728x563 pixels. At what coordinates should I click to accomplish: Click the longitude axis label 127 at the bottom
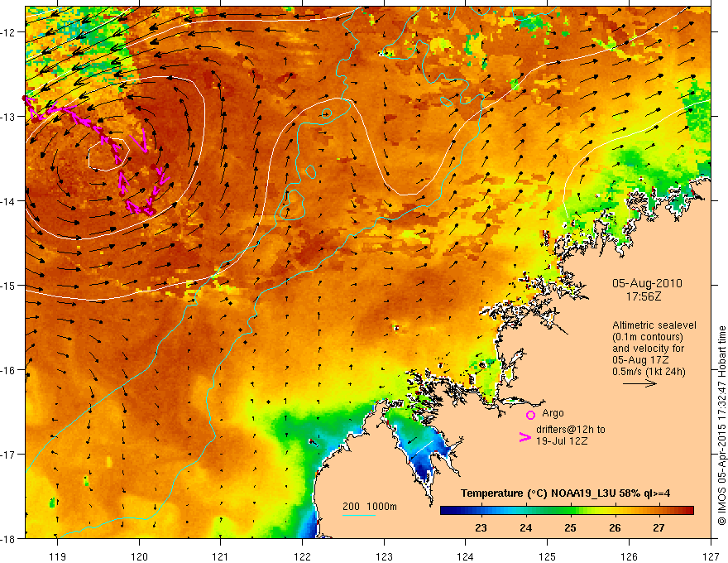[x=711, y=556]
